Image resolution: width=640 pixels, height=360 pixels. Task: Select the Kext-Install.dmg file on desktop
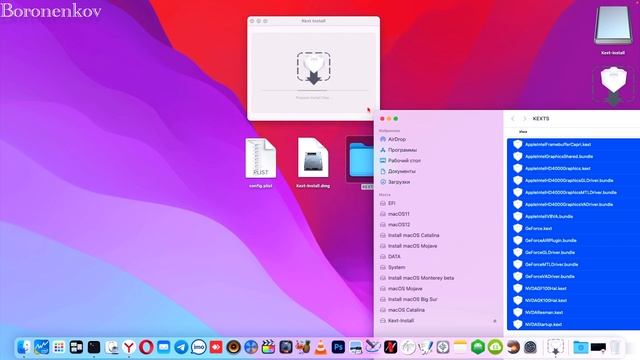[x=313, y=162]
